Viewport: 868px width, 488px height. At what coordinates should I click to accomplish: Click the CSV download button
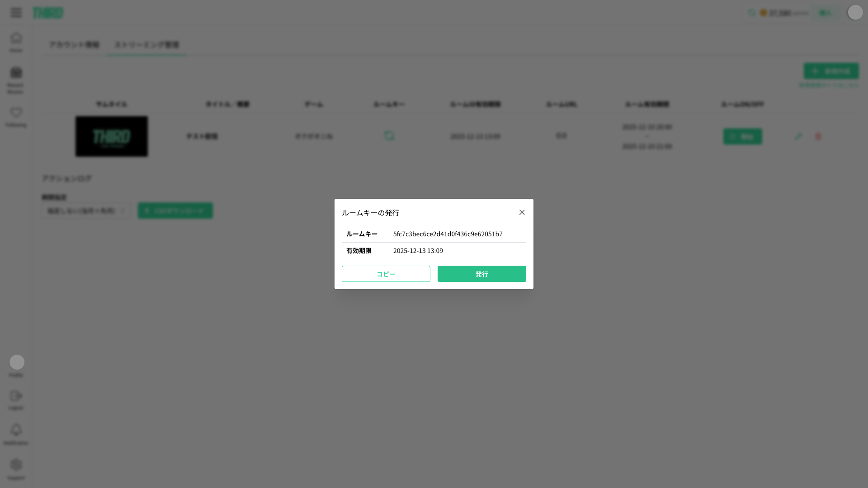[x=175, y=211]
